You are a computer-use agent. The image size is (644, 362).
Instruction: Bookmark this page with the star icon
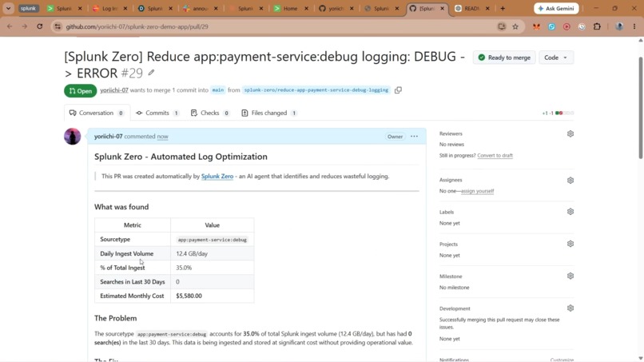point(515,26)
